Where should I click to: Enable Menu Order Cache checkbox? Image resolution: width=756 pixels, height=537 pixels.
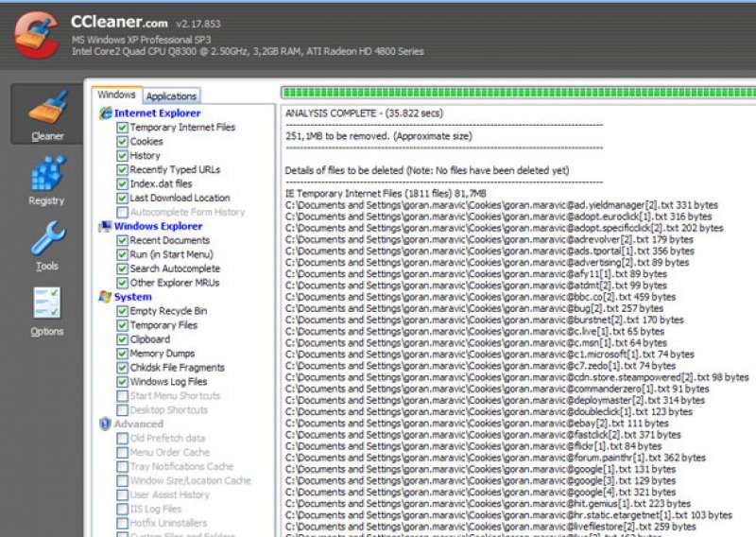(x=123, y=452)
